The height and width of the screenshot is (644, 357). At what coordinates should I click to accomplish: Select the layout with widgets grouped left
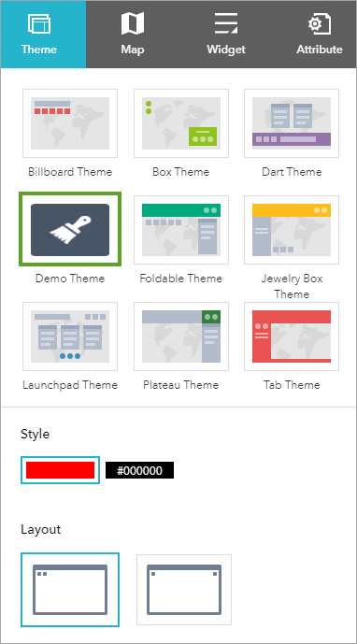(x=70, y=590)
